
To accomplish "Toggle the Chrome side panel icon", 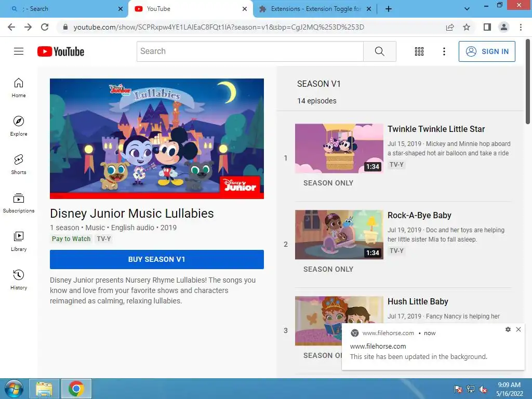I will click(x=487, y=27).
